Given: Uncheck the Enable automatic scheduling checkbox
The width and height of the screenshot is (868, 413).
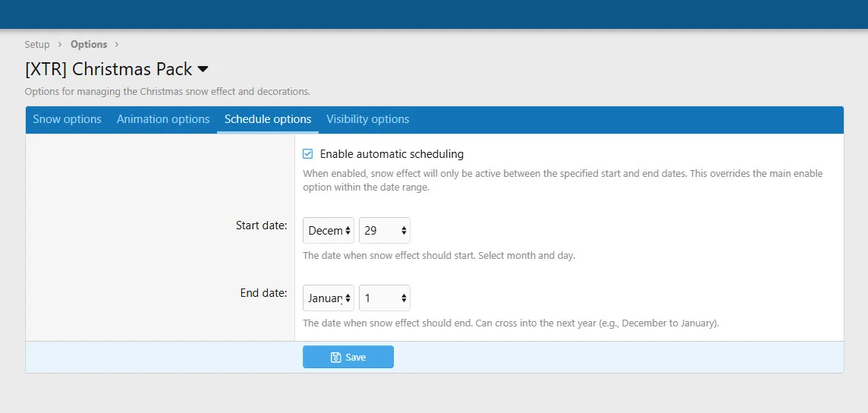Looking at the screenshot, I should (308, 154).
